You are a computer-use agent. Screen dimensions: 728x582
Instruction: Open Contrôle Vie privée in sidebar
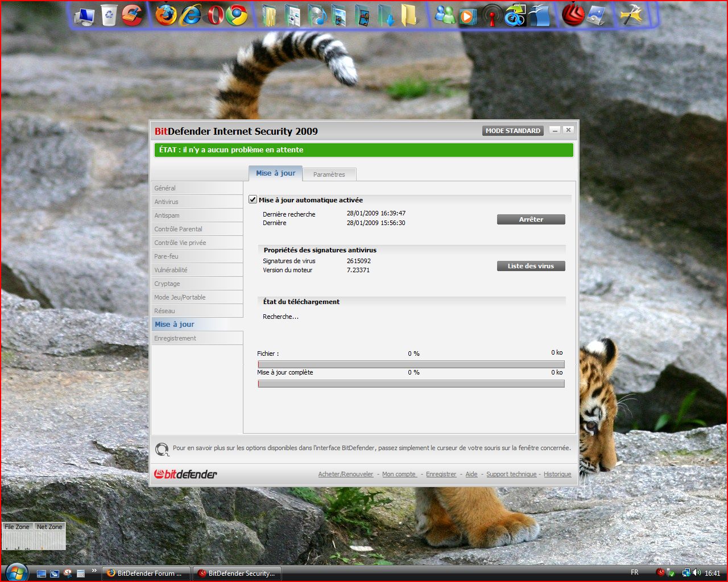click(x=197, y=243)
